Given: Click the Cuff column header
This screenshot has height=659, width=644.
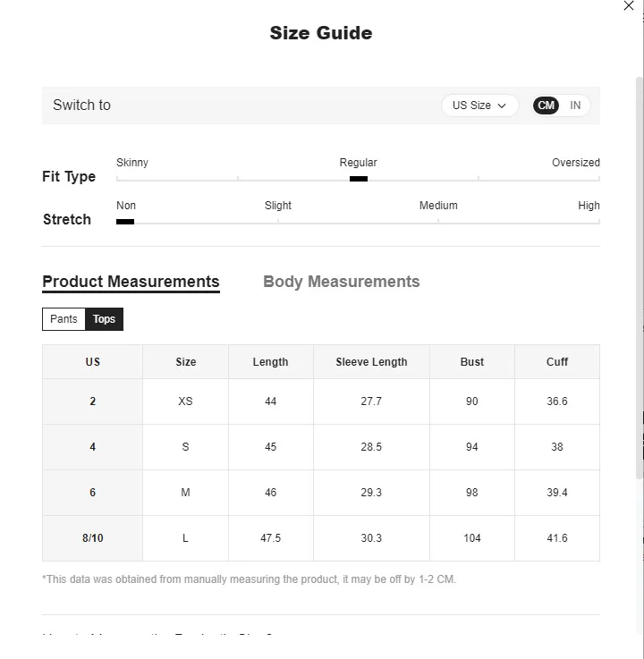Looking at the screenshot, I should tap(557, 362).
